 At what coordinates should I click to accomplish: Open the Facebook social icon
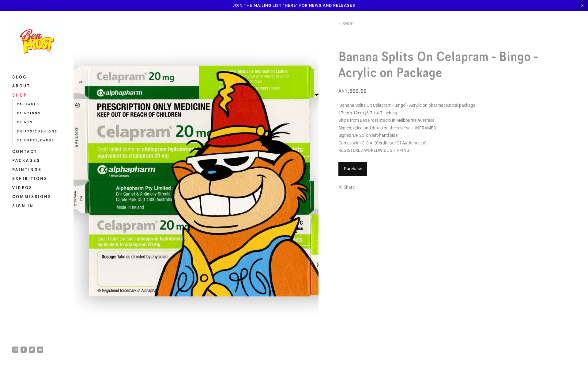[x=24, y=350]
